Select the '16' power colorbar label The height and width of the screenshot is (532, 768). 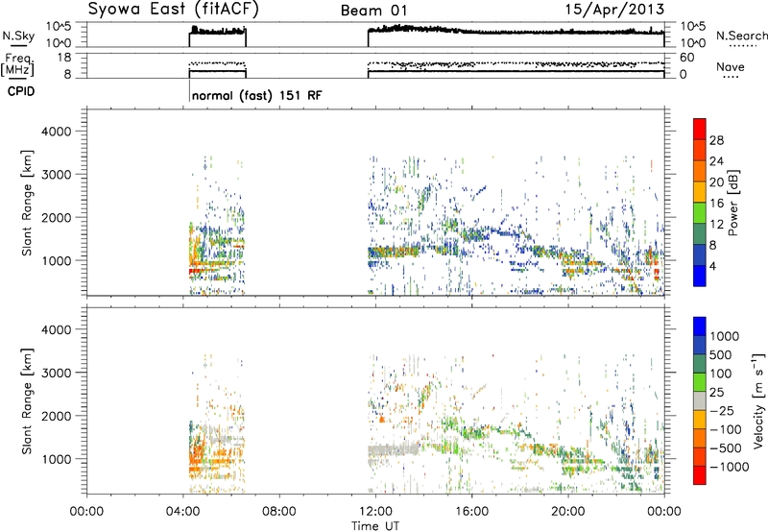716,204
